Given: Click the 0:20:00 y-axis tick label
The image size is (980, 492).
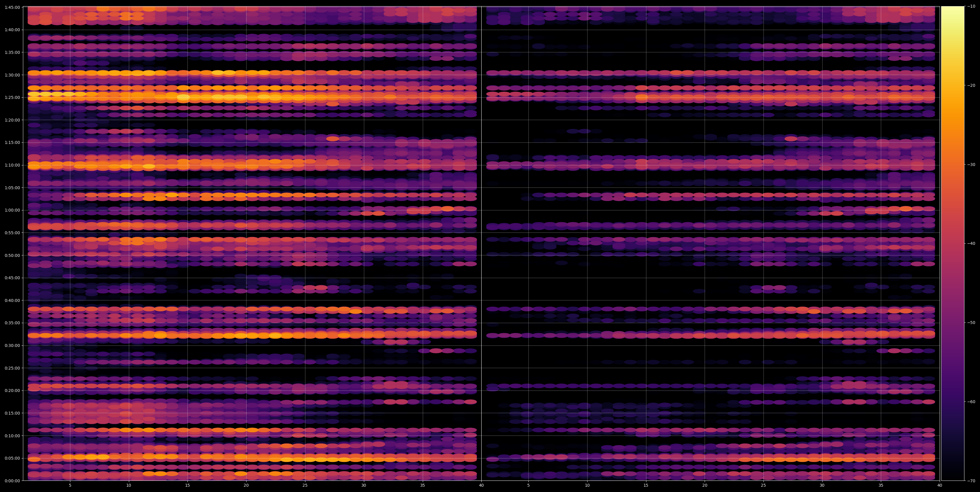Looking at the screenshot, I should coord(13,391).
